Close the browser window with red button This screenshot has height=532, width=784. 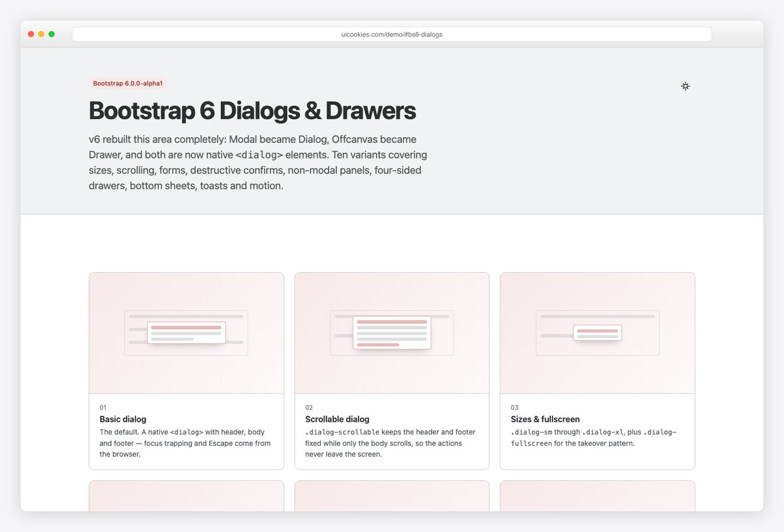point(31,34)
